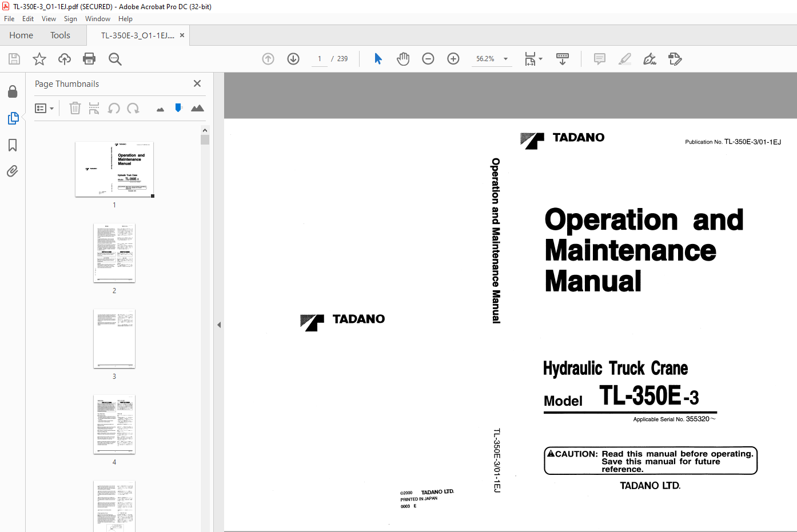Click security lock icon in sidebar
The image size is (797, 532).
13,91
